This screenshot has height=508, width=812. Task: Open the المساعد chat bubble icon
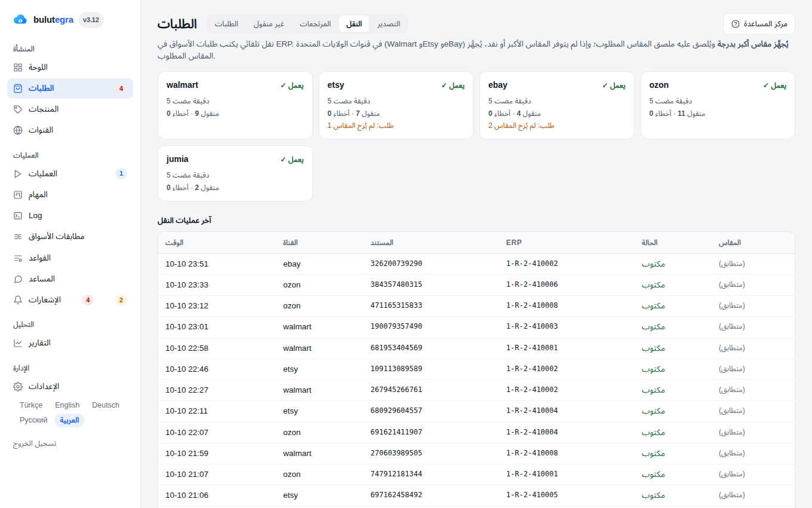(x=18, y=279)
